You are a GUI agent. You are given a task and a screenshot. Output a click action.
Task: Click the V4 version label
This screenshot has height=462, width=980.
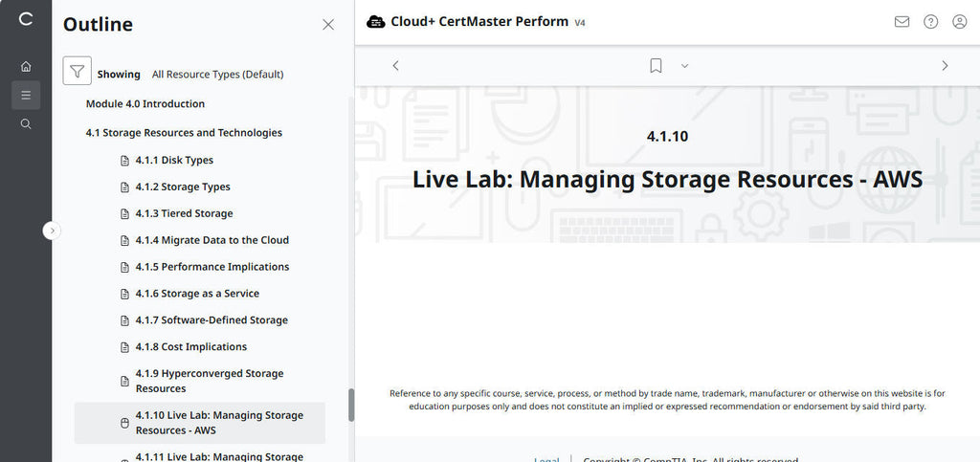[580, 22]
